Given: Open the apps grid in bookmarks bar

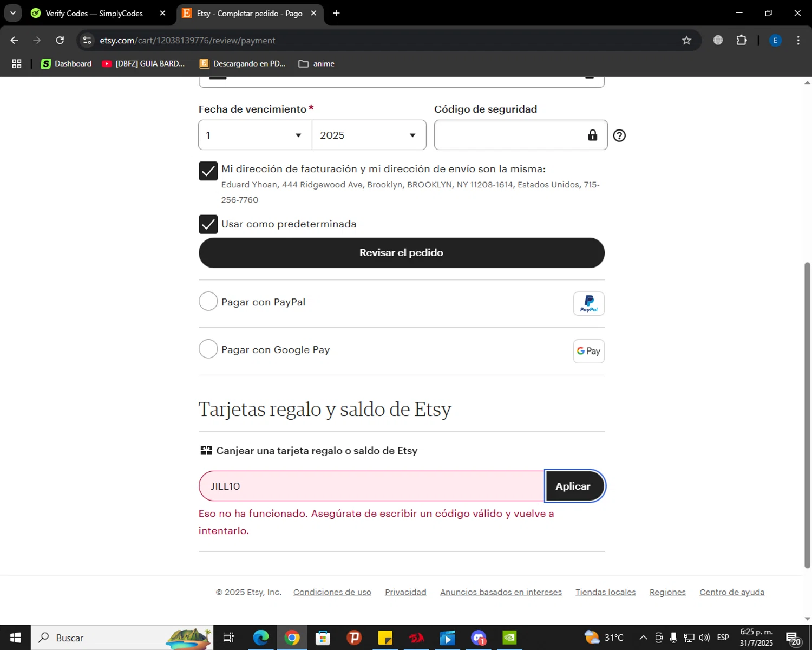Looking at the screenshot, I should 17,63.
